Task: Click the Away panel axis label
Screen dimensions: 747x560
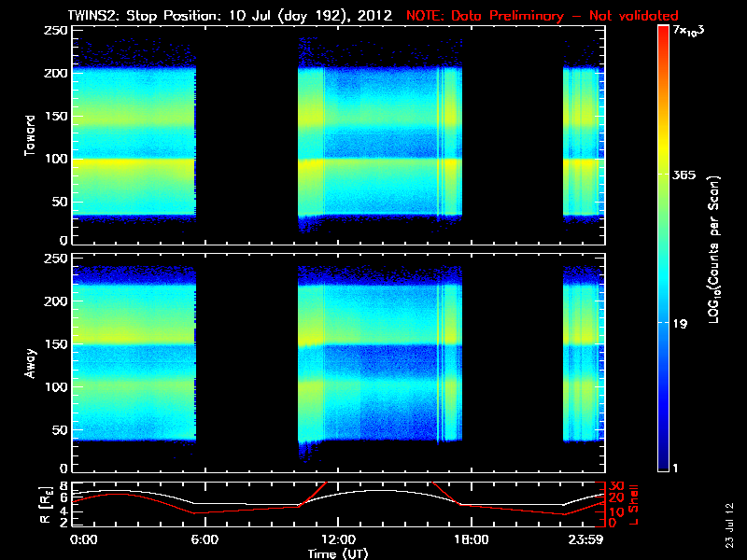Action: pos(30,363)
